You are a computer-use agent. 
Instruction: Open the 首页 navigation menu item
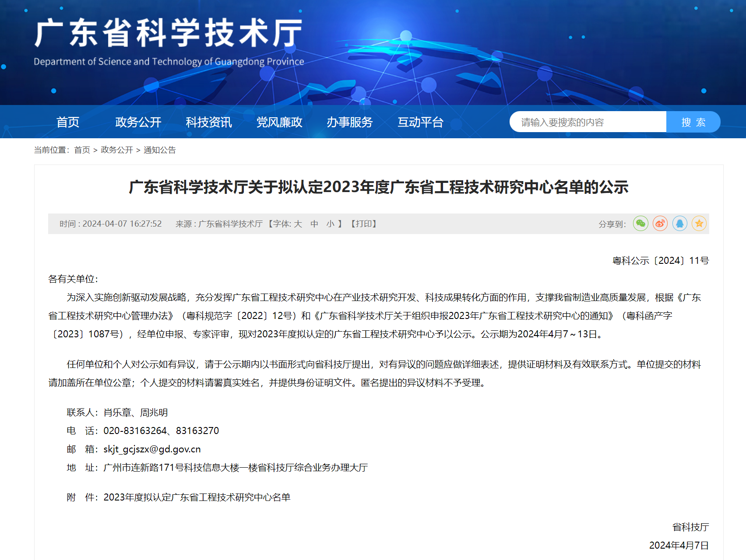[x=68, y=122]
